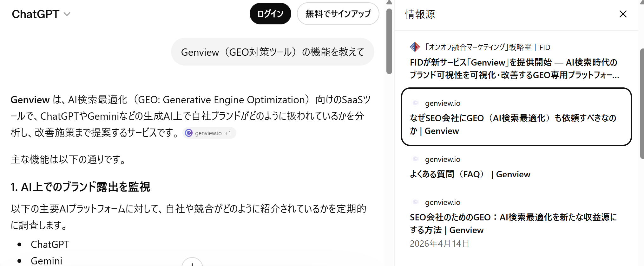Click the heading 1. AI上でのブランド露出を監視

[x=80, y=187]
